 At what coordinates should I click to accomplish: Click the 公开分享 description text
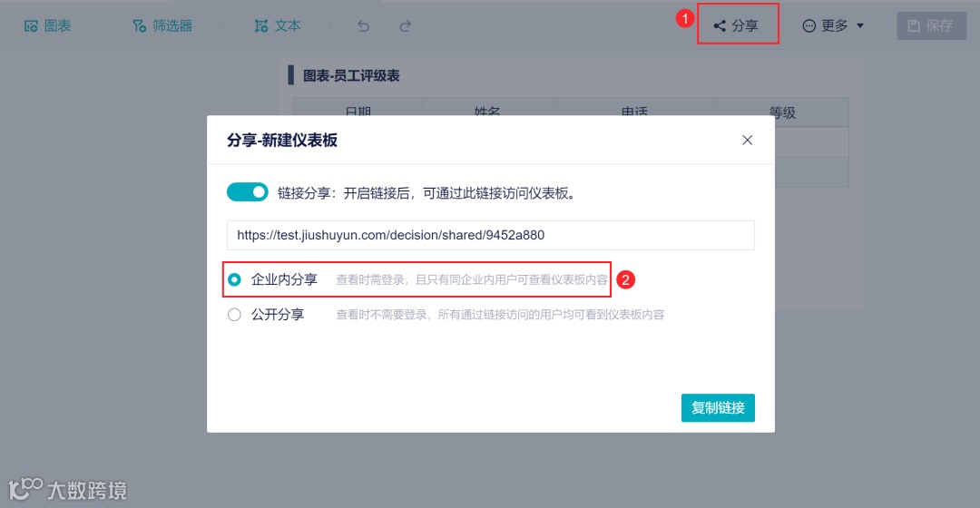pos(500,314)
